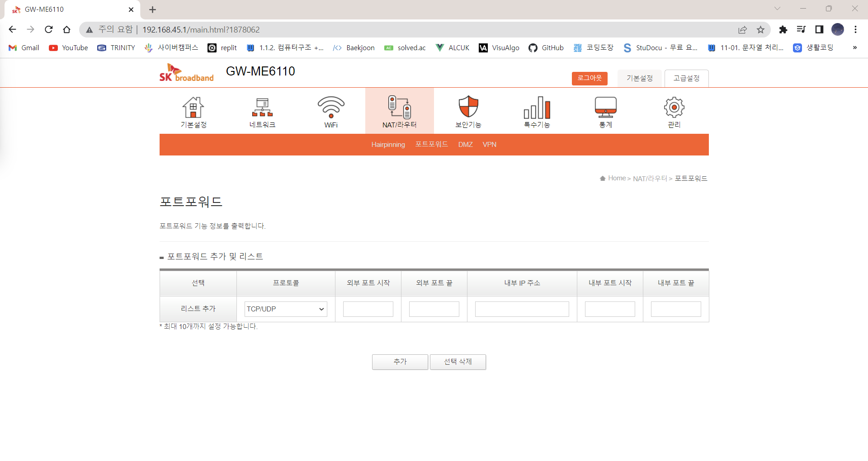Viewport: 868px width, 461px height.
Task: Click the 리스트 추가 cell text
Action: pos(198,309)
